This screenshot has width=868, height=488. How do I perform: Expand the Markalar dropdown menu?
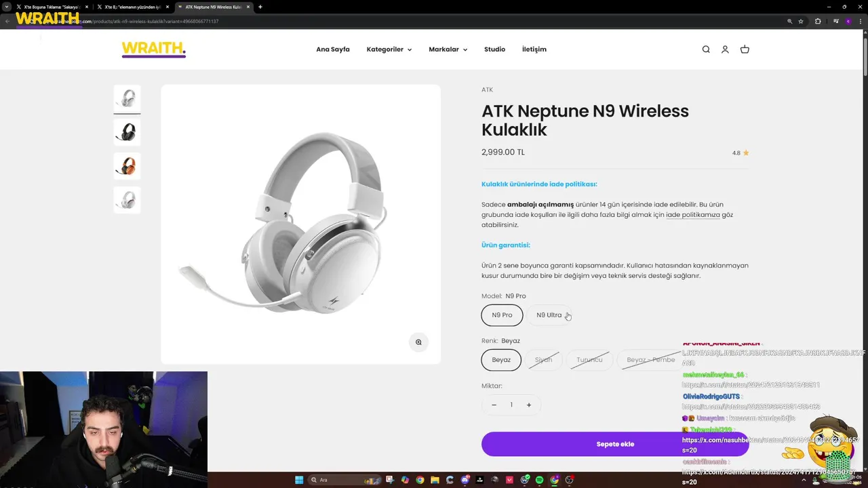tap(448, 49)
